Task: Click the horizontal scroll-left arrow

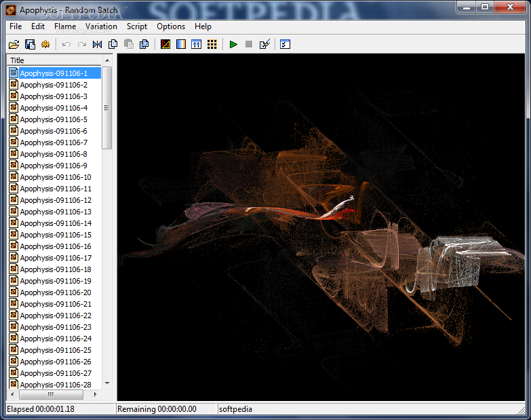Action: (12, 395)
